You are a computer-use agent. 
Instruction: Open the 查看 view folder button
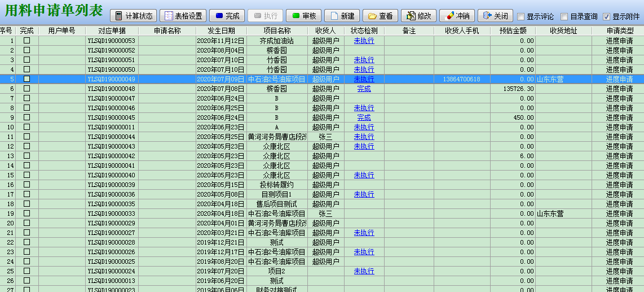click(380, 16)
